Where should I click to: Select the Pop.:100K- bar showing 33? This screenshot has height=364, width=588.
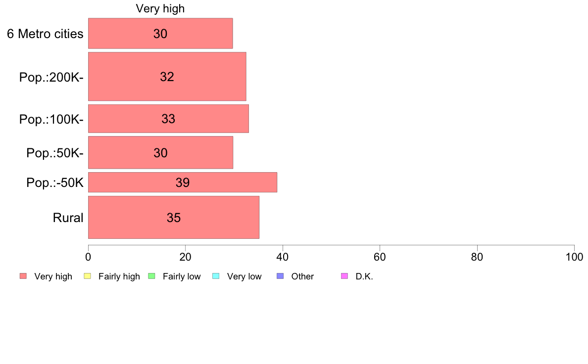(168, 119)
